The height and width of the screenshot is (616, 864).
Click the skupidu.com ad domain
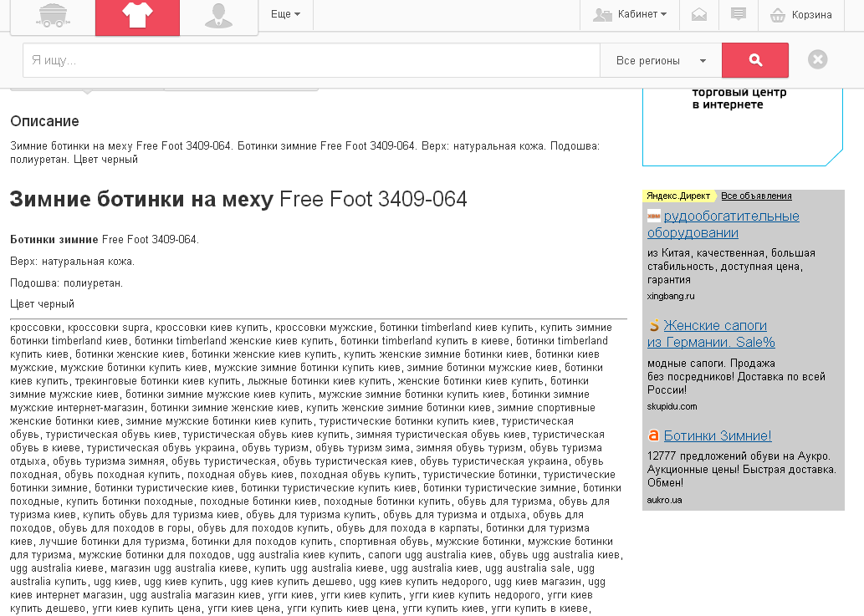(672, 407)
